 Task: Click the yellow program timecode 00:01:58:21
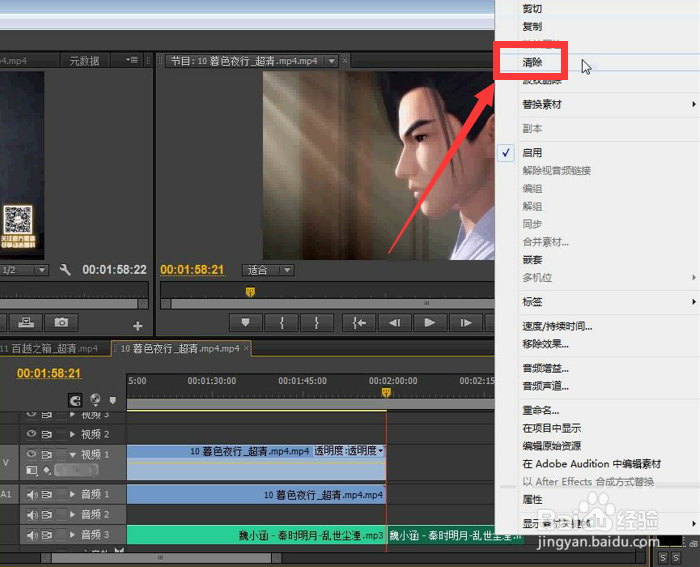[192, 270]
